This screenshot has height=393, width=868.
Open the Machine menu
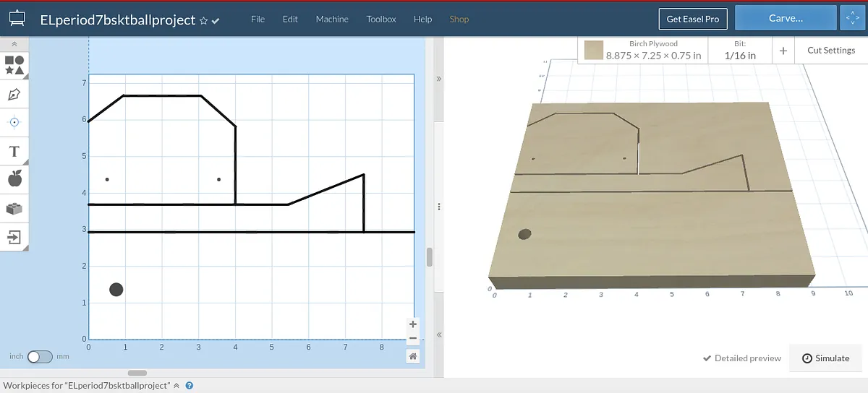332,19
